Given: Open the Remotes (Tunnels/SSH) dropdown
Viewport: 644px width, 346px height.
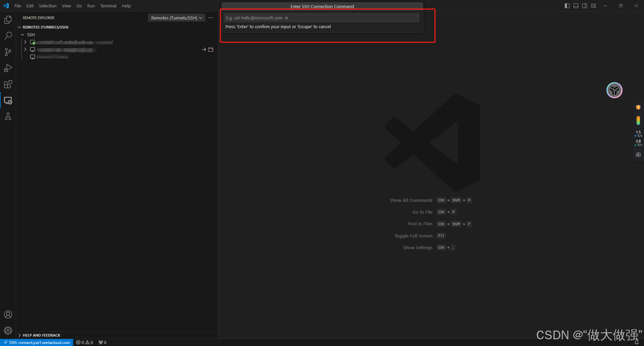Looking at the screenshot, I should click(x=177, y=18).
